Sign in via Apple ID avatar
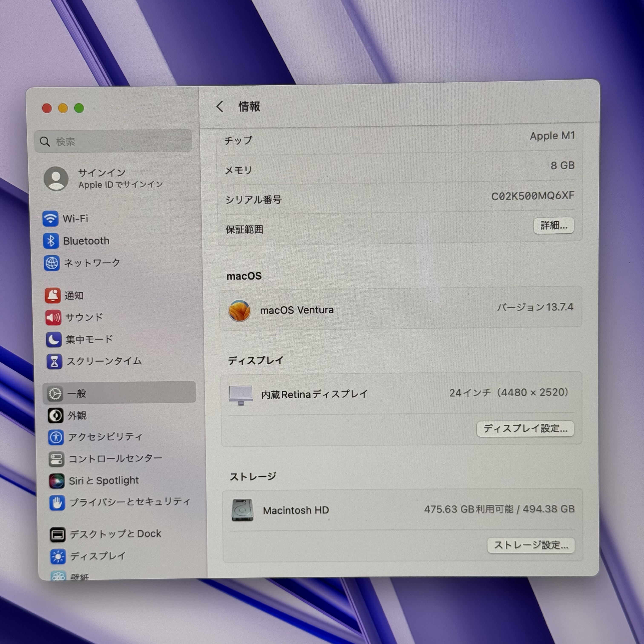 click(x=56, y=179)
